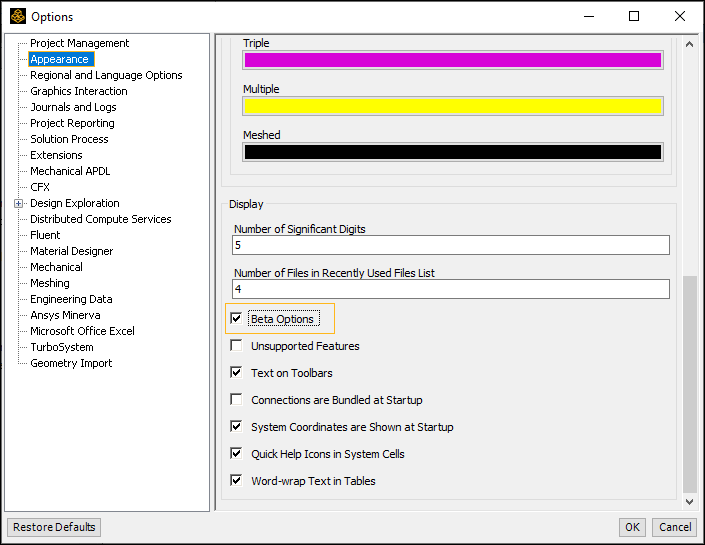Uncheck Quick Help Icons in System Cells
This screenshot has width=705, height=545.
(236, 454)
